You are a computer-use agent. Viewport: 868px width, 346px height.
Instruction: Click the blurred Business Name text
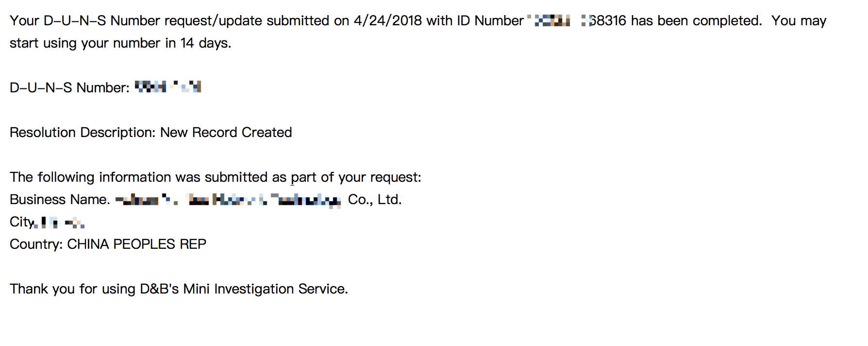click(228, 200)
